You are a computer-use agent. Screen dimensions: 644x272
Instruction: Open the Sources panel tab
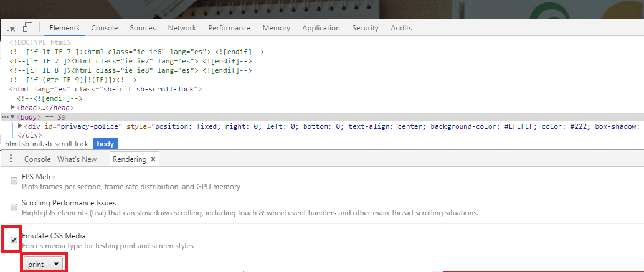[x=143, y=28]
